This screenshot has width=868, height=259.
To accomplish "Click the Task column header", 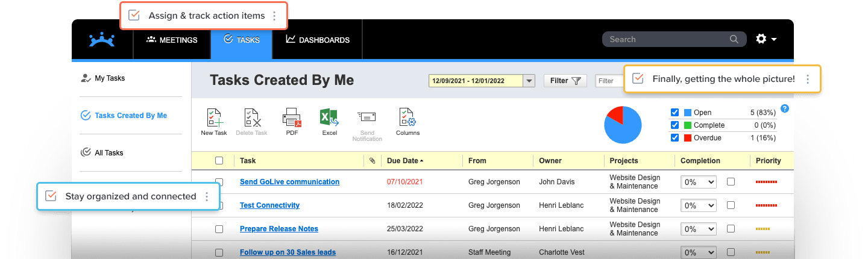I will pos(248,161).
